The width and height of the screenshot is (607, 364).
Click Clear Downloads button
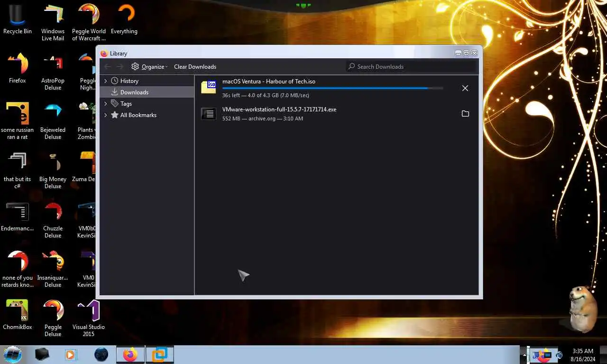(x=195, y=67)
